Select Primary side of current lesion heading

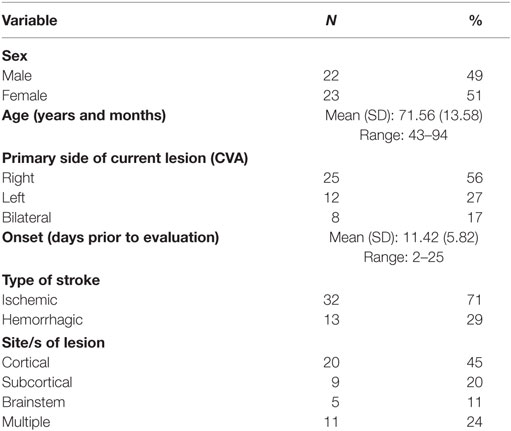(x=125, y=158)
